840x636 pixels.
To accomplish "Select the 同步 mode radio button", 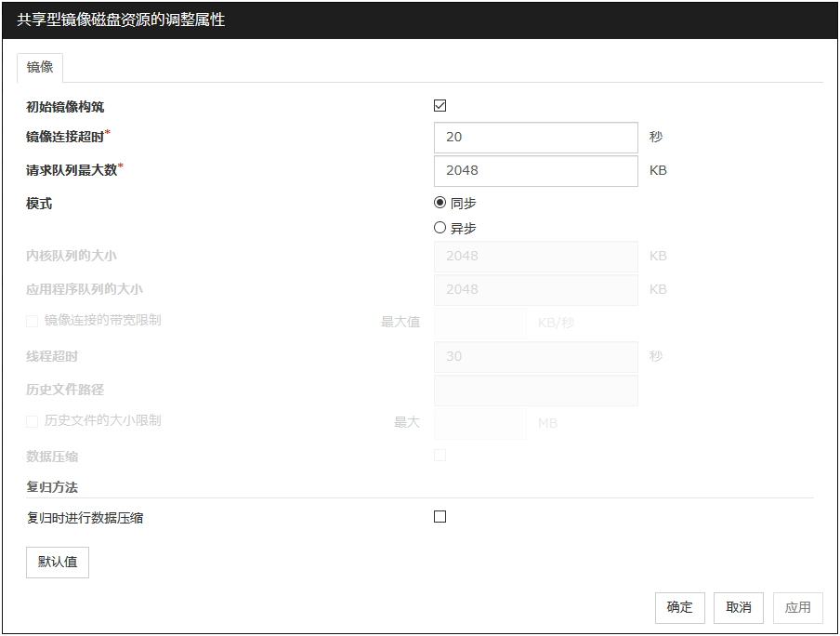I will click(x=440, y=204).
